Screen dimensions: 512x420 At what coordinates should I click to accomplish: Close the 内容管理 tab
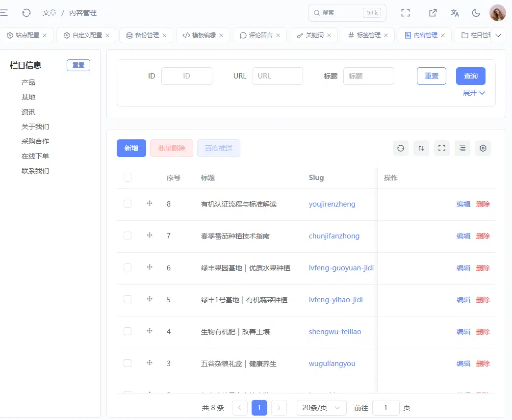443,35
